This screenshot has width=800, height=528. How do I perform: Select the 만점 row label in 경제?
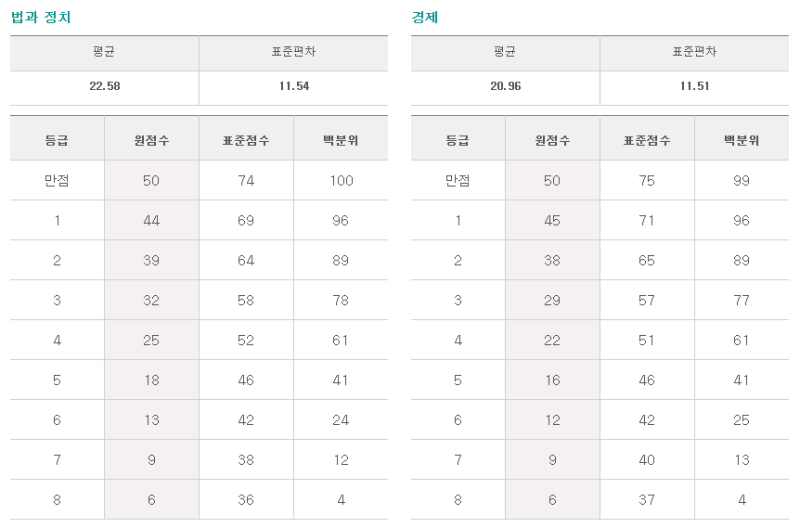pos(458,180)
